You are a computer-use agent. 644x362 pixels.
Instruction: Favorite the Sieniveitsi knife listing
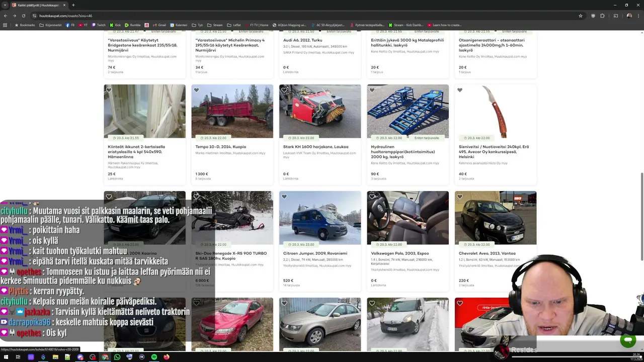tap(460, 90)
